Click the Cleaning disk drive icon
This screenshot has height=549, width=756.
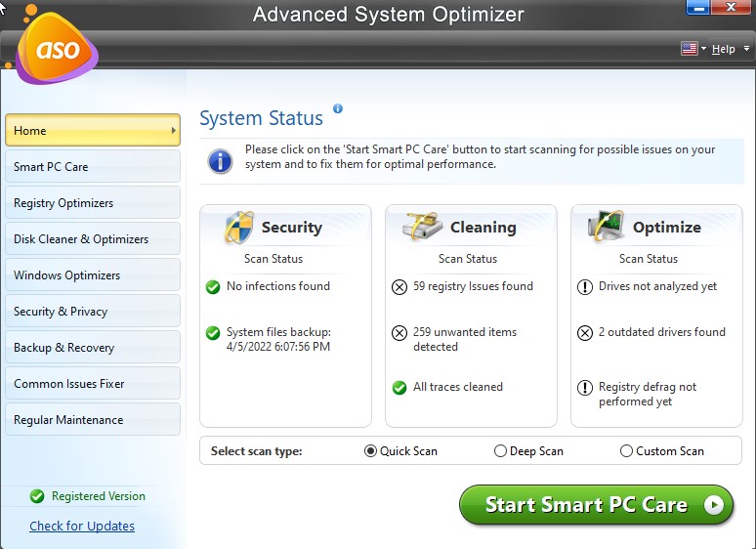point(422,226)
